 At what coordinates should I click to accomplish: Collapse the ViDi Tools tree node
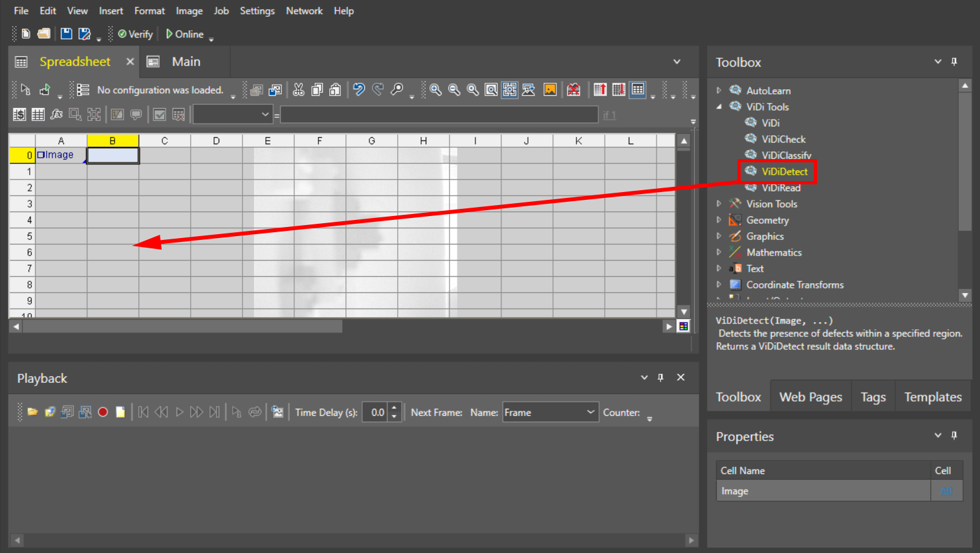719,107
